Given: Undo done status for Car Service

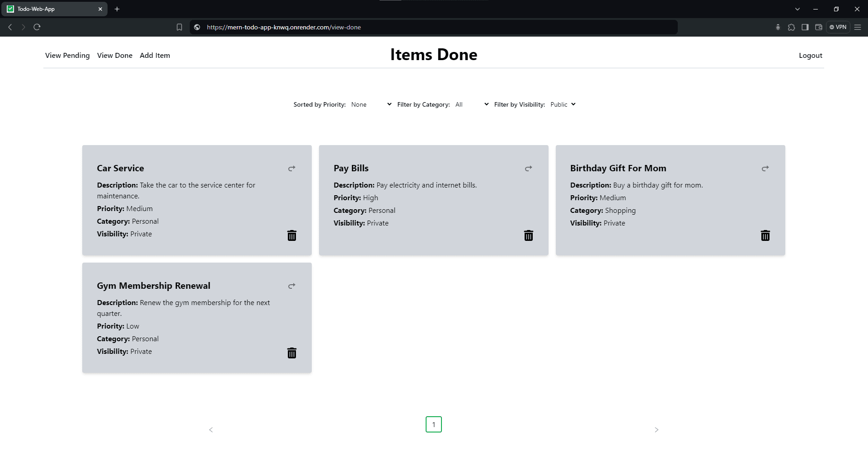Looking at the screenshot, I should 292,169.
